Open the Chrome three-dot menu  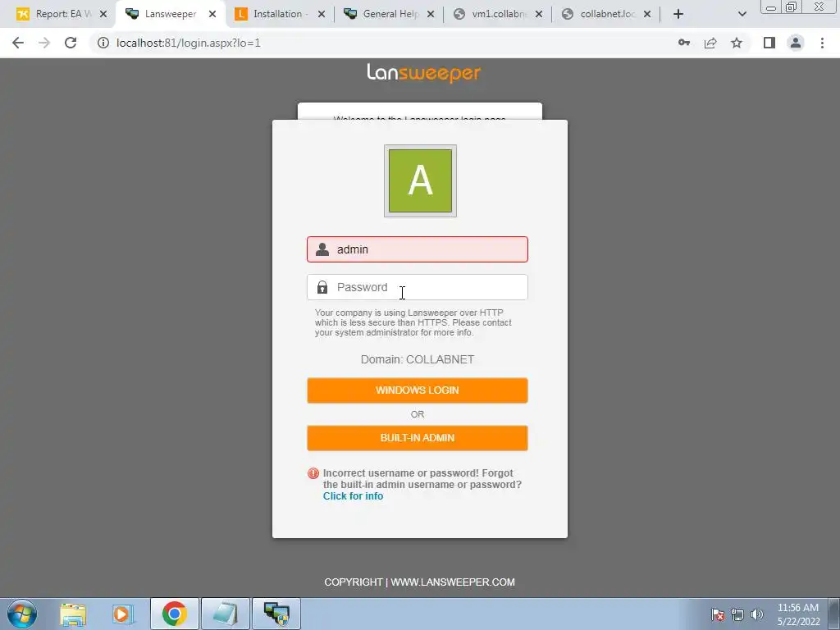[x=822, y=43]
